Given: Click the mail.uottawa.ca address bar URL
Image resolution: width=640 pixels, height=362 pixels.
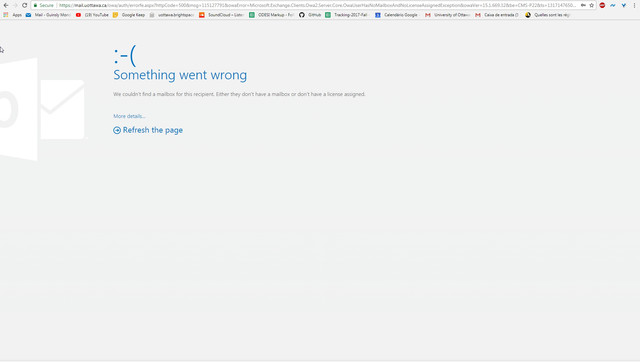Looking at the screenshot, I should coord(317,5).
